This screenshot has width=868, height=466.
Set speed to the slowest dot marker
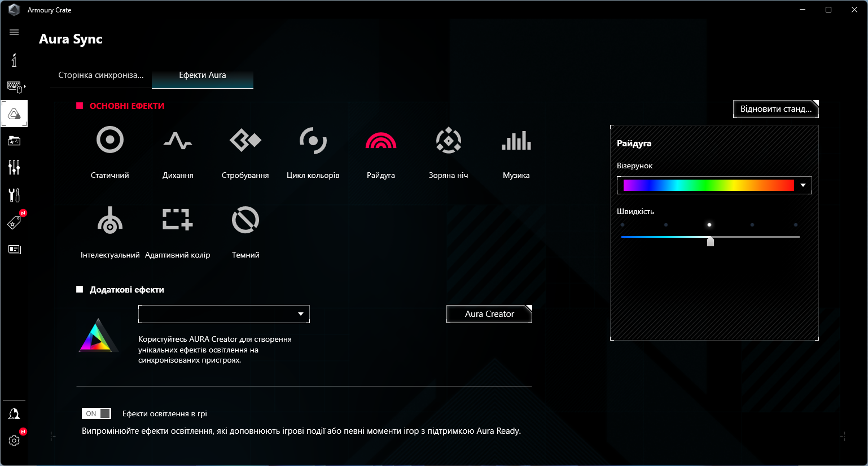point(622,225)
